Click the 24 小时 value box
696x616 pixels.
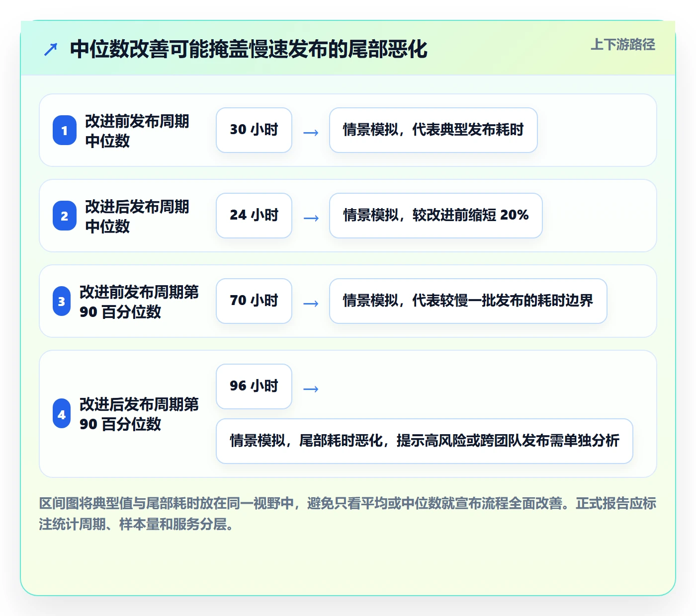click(x=254, y=216)
